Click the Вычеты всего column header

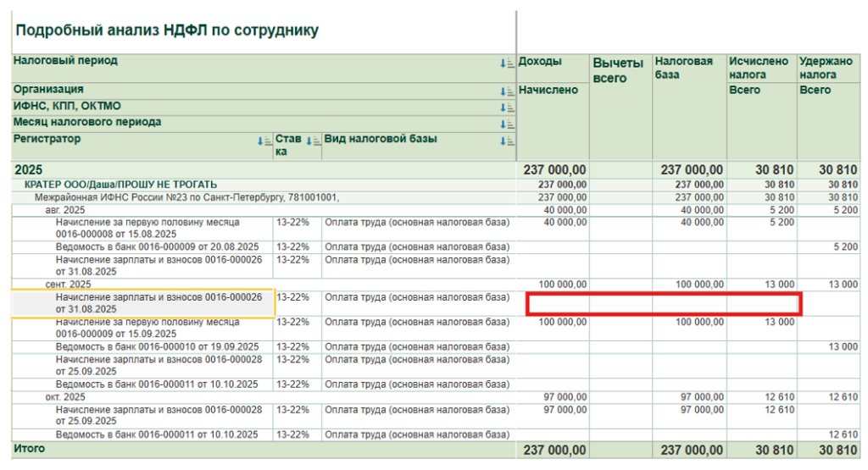tap(618, 70)
